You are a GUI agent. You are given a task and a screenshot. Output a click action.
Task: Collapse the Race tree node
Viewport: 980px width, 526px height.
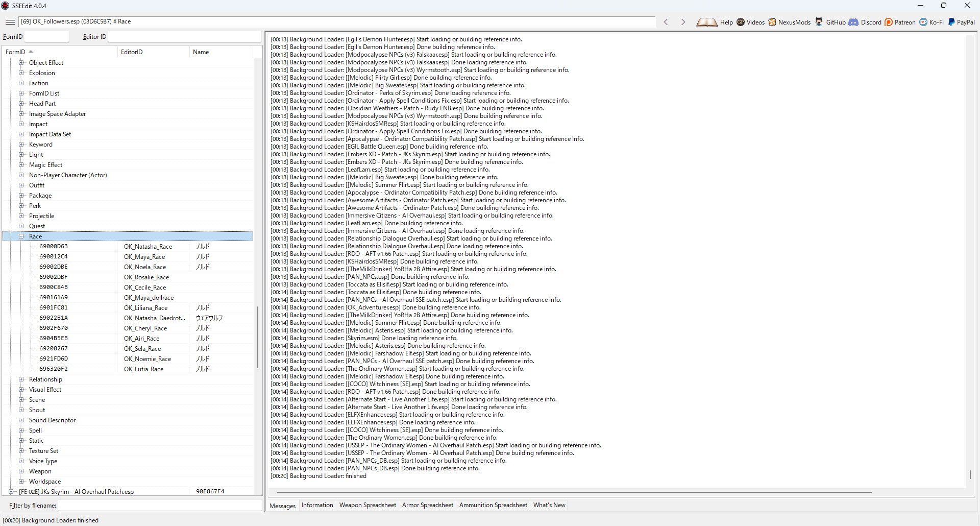pos(21,236)
